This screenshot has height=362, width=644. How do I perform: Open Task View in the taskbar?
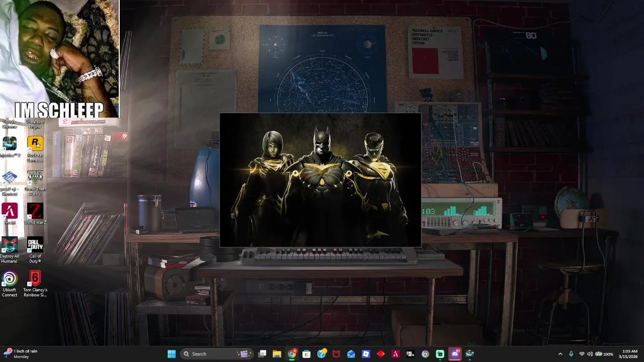(262, 354)
